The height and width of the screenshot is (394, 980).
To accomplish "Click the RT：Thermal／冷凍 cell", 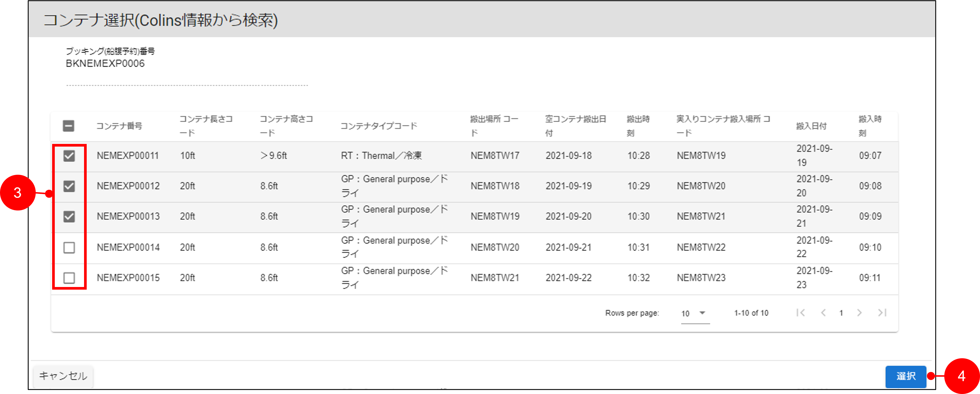I will [x=381, y=156].
